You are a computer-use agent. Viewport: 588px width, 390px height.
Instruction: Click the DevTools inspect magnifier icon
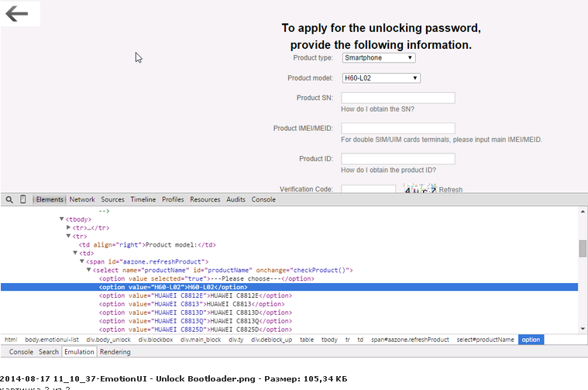(x=9, y=199)
